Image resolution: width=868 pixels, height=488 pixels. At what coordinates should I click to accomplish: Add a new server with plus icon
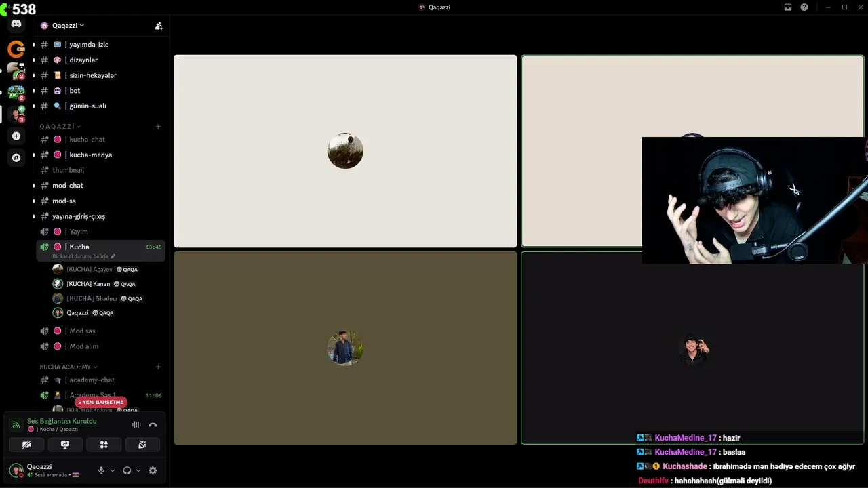pos(16,136)
